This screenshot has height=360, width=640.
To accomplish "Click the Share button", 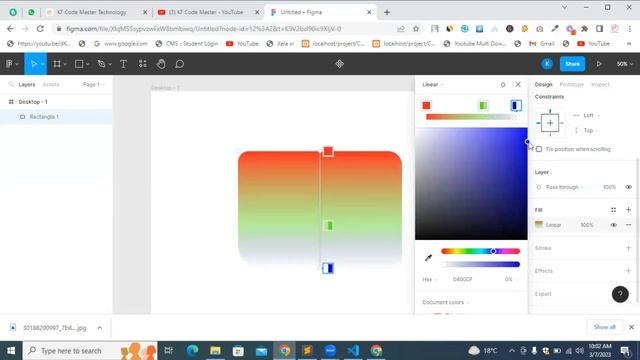I will 572,64.
